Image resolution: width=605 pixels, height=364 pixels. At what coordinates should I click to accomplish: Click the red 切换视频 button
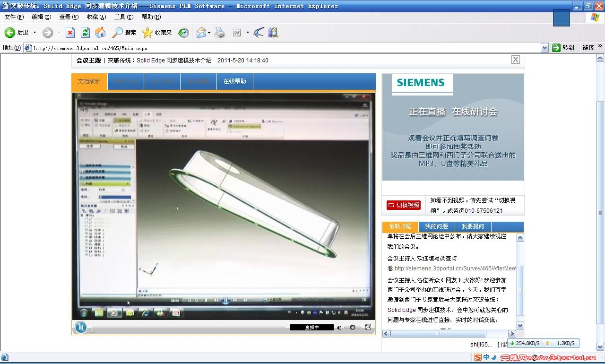tap(404, 205)
